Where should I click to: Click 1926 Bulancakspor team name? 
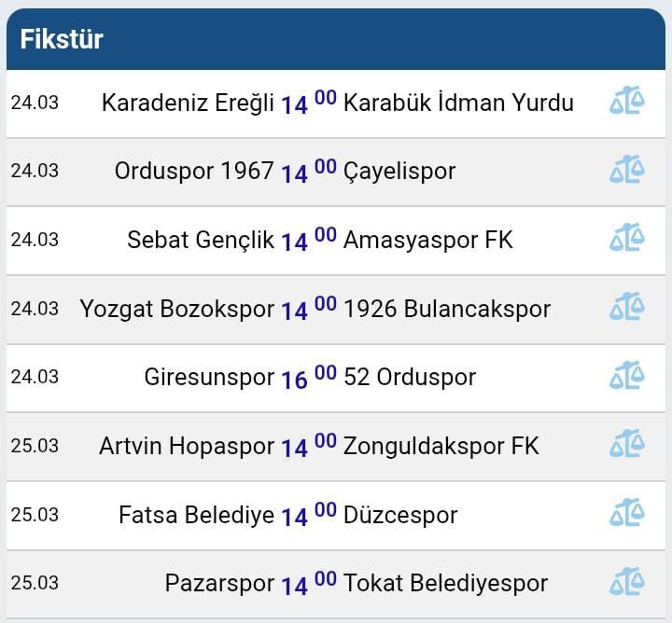[447, 309]
